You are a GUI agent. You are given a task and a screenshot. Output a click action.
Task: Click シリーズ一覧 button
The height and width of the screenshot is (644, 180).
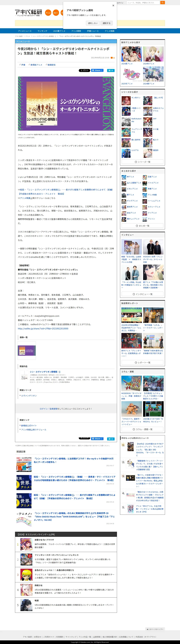[x=142, y=162]
